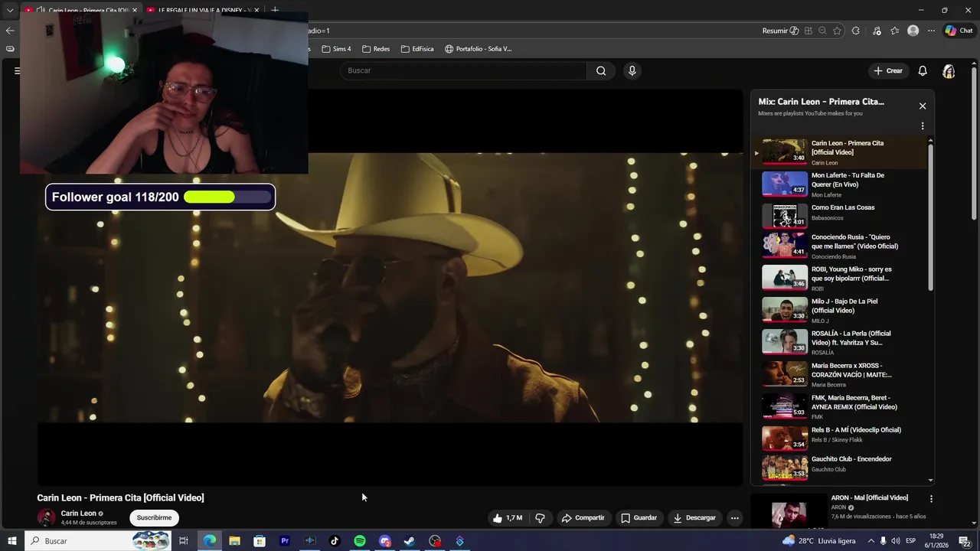Open Carin Leon channel avatar
Viewport: 980px width, 551px height.
coord(46,517)
